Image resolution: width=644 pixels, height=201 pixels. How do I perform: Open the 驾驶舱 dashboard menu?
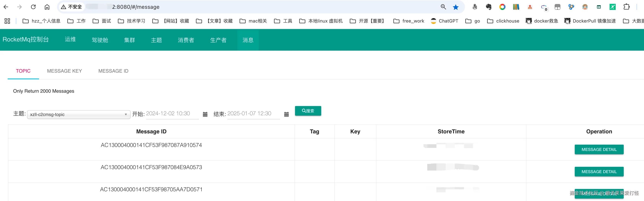click(x=100, y=40)
